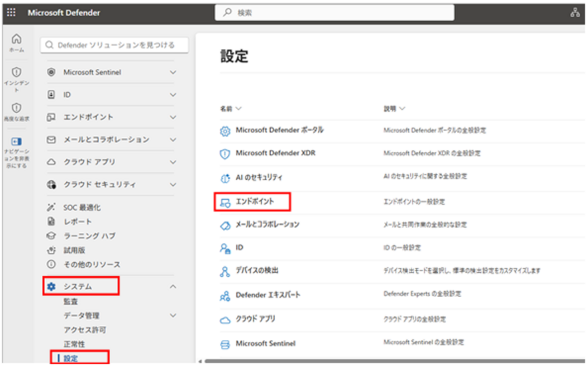Expand the クラウド アプリ nav chevron
This screenshot has height=366, width=588.
point(173,162)
